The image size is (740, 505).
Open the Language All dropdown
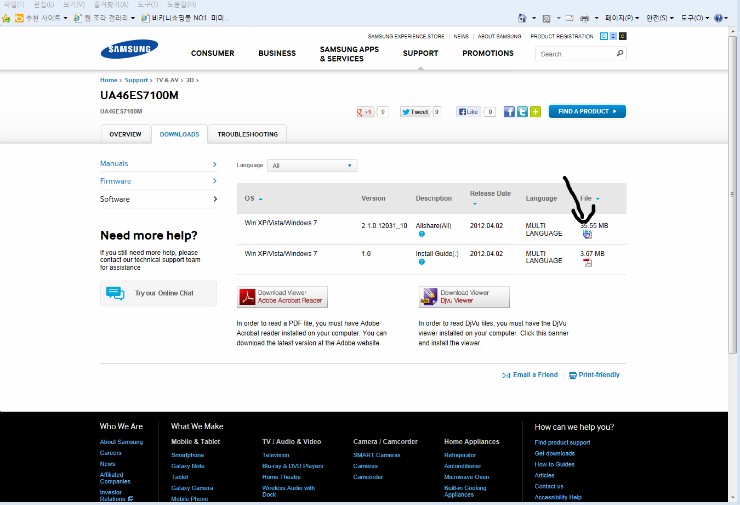[x=312, y=166]
